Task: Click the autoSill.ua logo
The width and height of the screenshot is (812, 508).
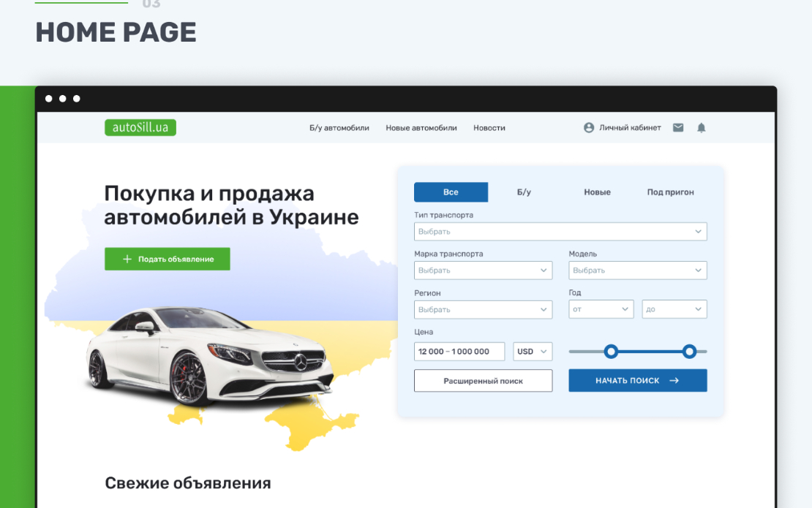Action: pos(140,127)
